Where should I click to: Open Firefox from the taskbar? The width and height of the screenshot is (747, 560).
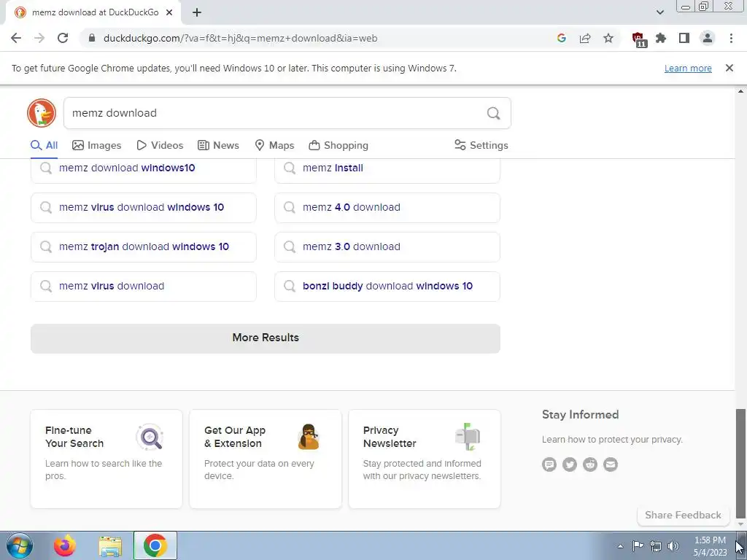click(65, 545)
